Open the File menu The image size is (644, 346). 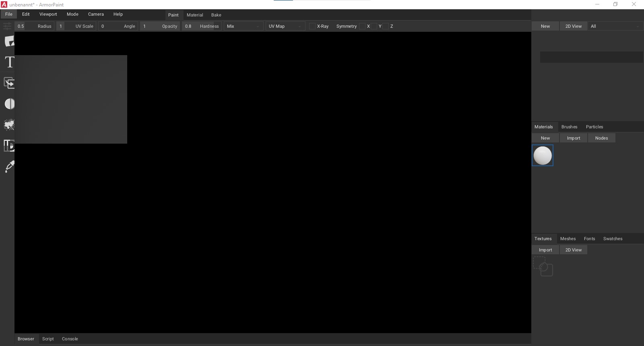click(x=9, y=14)
